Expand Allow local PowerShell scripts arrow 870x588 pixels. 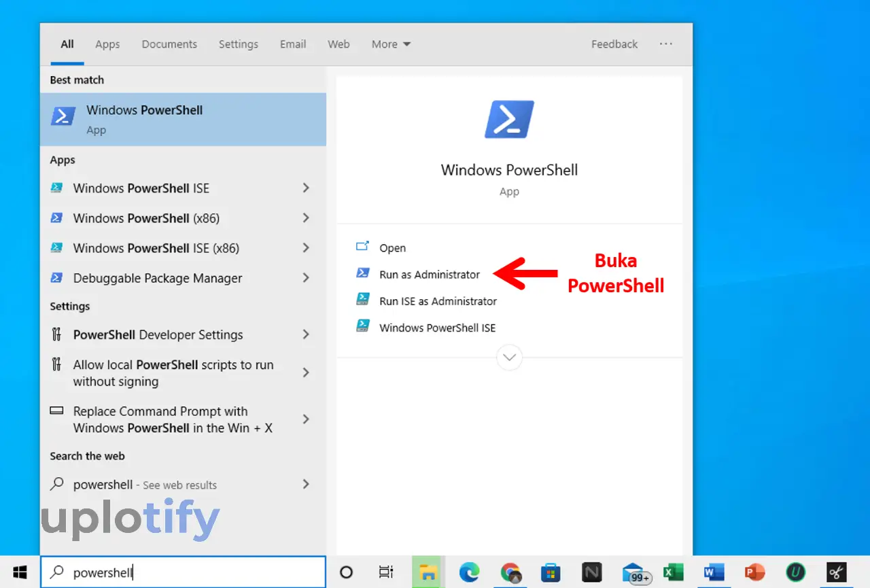coord(306,373)
